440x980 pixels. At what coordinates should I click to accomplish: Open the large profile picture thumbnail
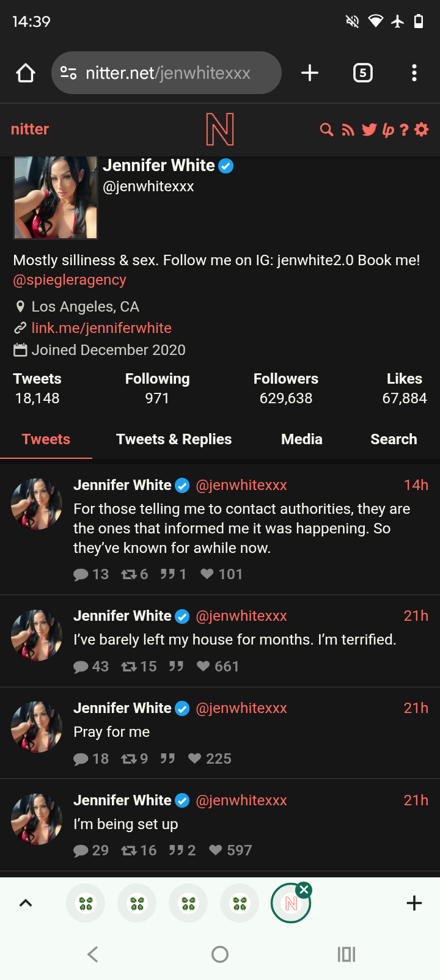(56, 197)
